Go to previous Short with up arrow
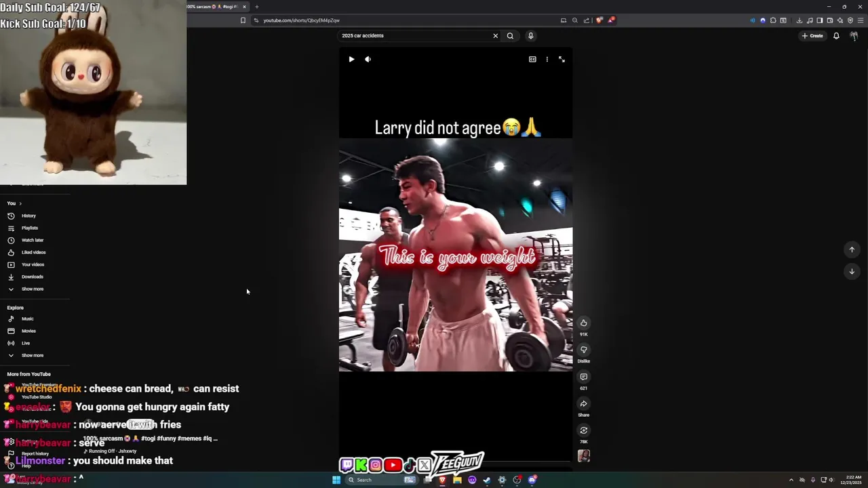The height and width of the screenshot is (488, 868). pos(852,249)
